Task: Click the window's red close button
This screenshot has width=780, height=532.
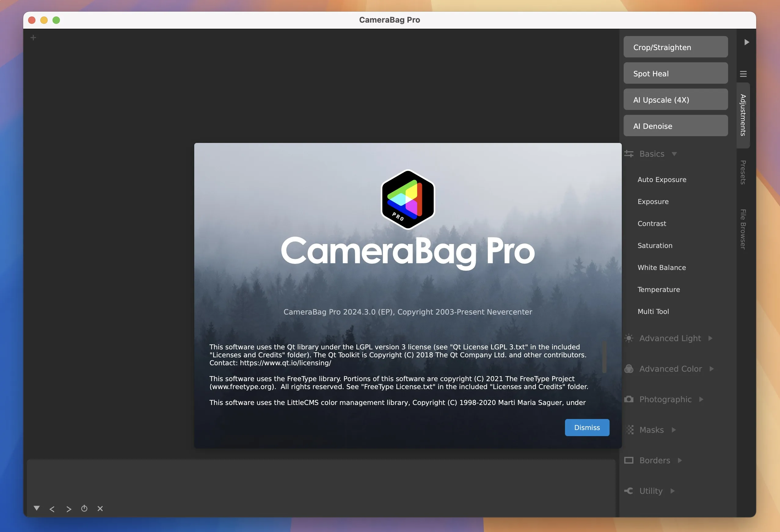Action: 32,20
